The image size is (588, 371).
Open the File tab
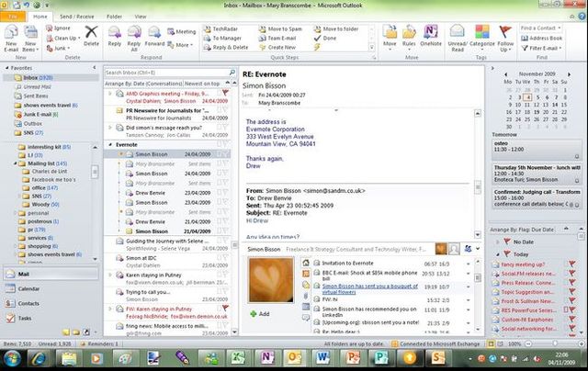[13, 17]
